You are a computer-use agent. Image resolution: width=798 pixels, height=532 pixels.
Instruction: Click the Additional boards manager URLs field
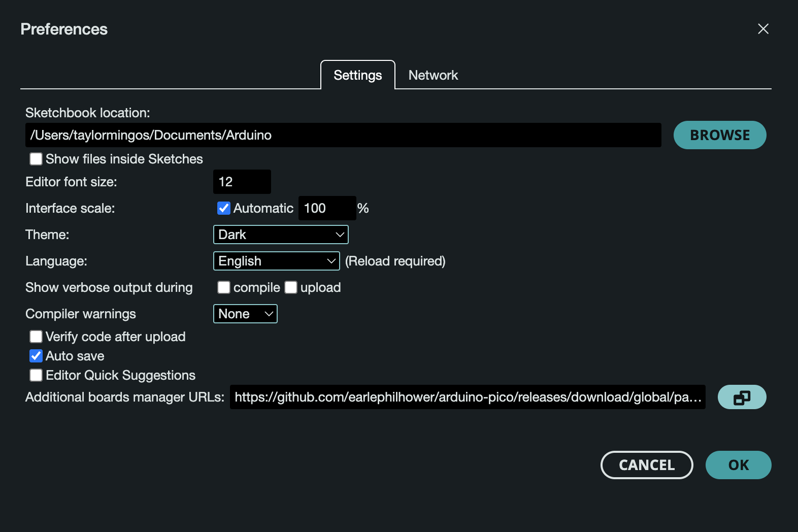point(468,397)
